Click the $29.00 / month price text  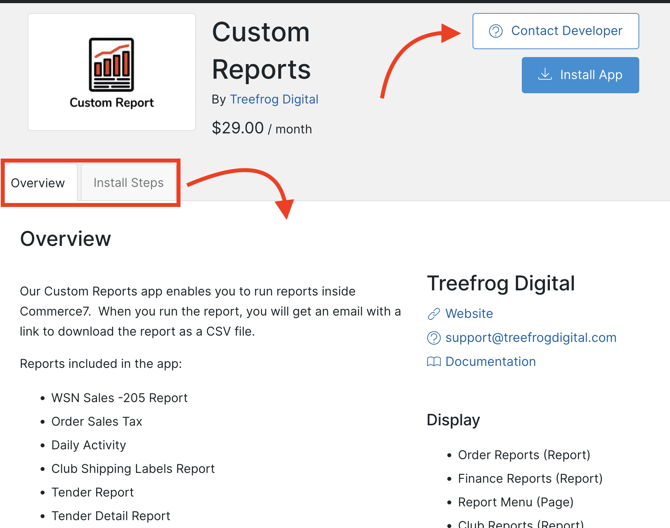point(262,128)
